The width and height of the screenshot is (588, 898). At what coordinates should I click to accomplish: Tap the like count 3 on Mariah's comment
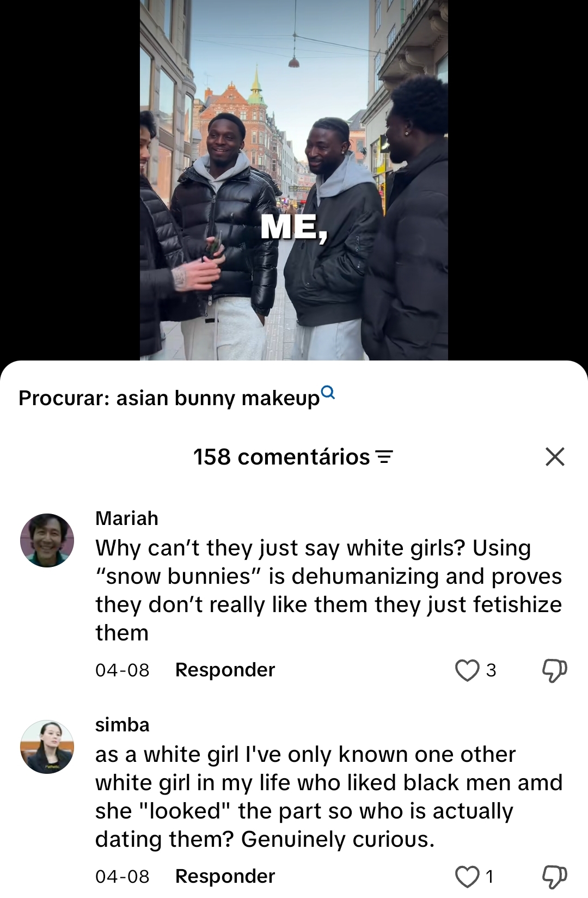pos(491,670)
